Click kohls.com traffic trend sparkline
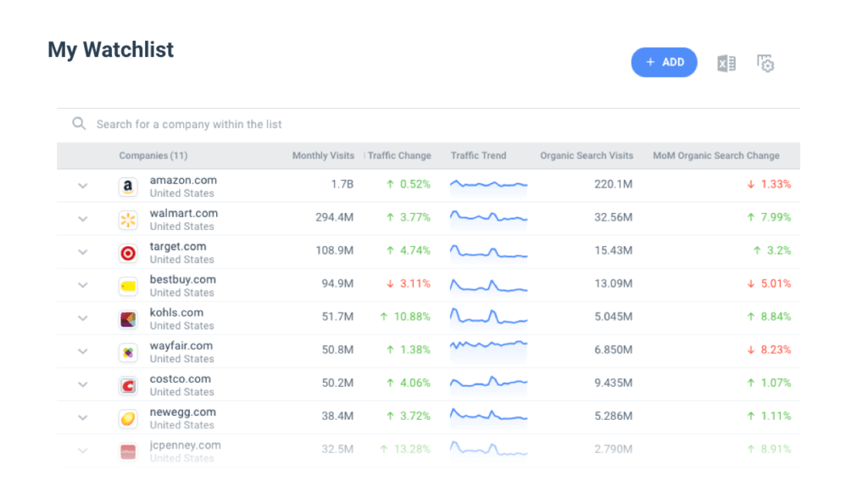This screenshot has height=487, width=868. [489, 317]
